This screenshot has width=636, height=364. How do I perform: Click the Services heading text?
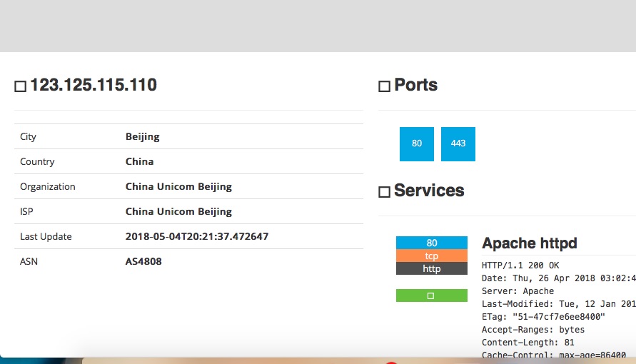tap(429, 191)
